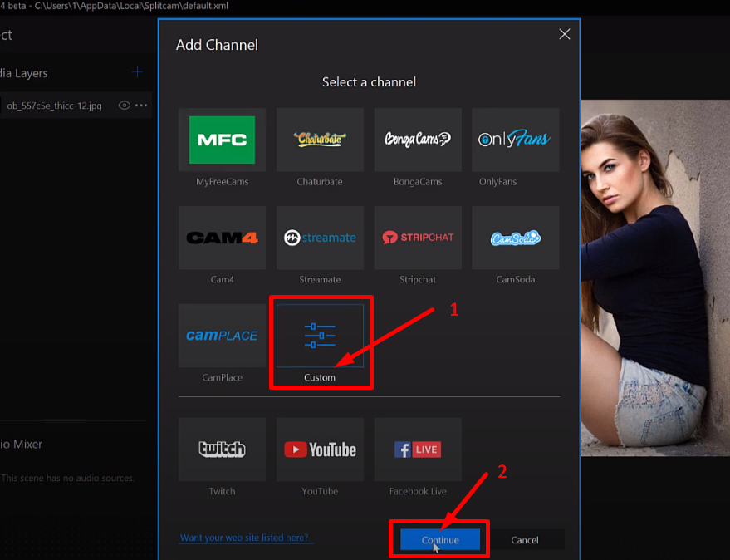Click the 'BongaCams' caption text
The height and width of the screenshot is (560, 730).
pos(418,182)
